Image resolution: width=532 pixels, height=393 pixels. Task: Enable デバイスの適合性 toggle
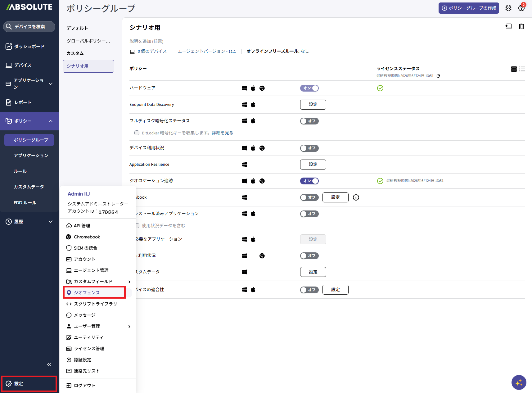coord(309,290)
